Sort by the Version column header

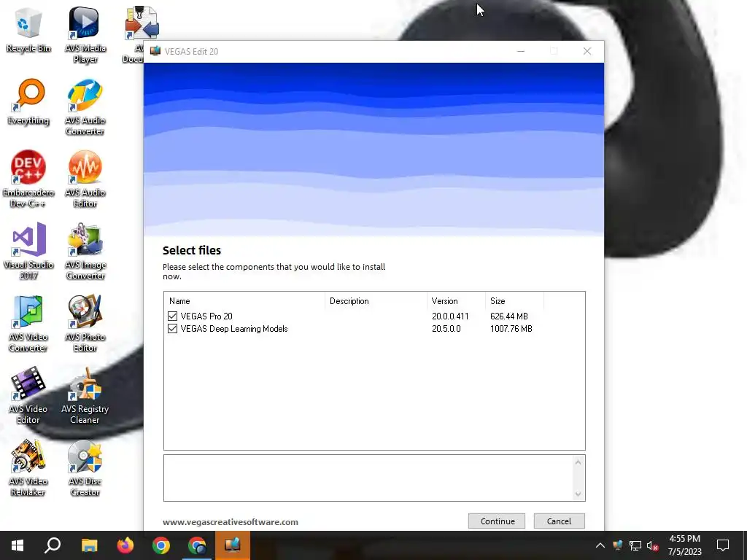coord(456,301)
